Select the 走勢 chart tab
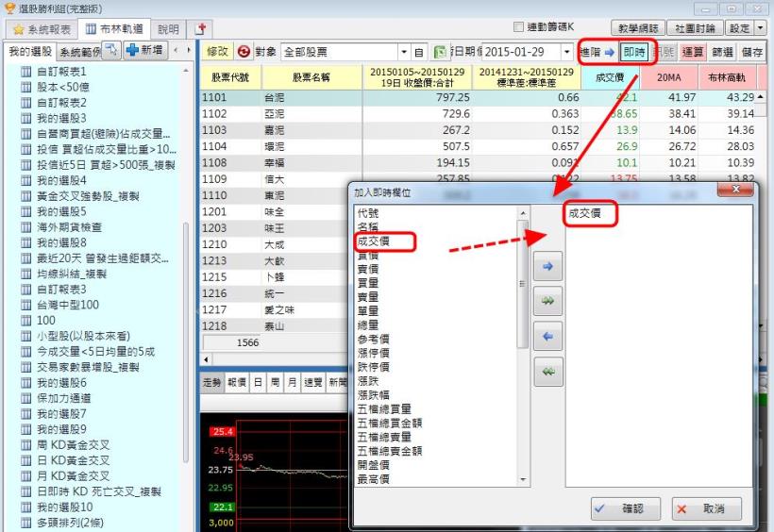 click(x=212, y=382)
